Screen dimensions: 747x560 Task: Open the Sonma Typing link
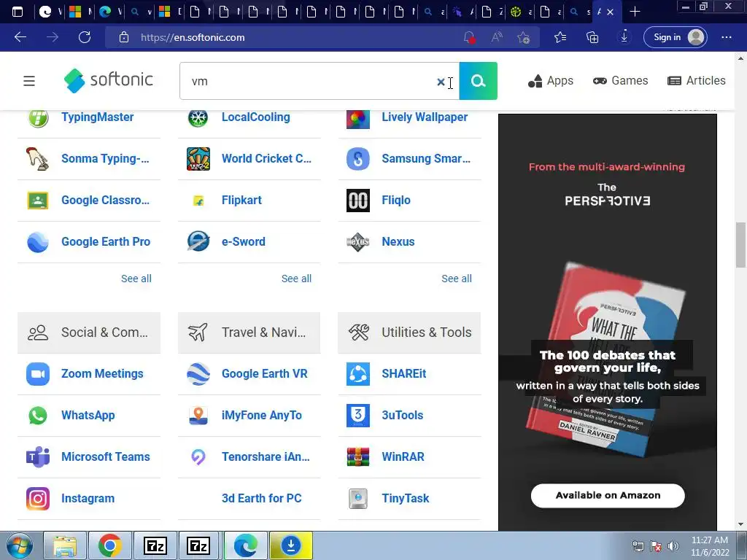point(105,159)
